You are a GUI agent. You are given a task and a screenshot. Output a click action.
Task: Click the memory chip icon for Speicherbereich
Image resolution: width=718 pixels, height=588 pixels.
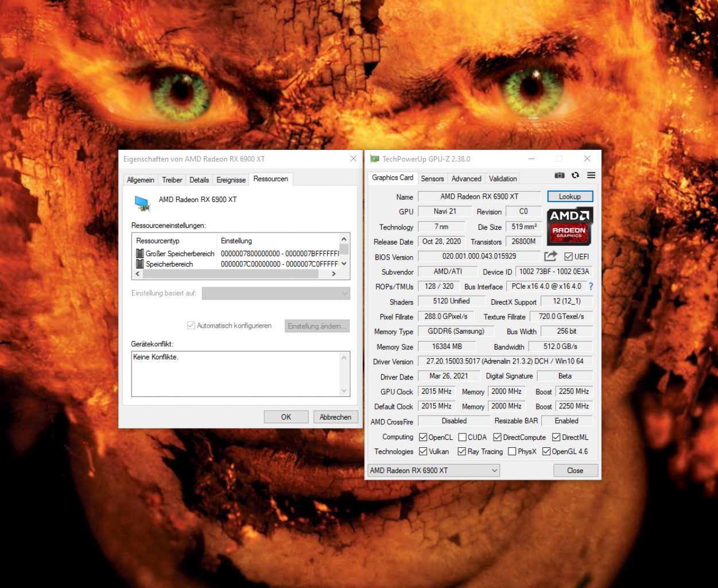(x=139, y=264)
